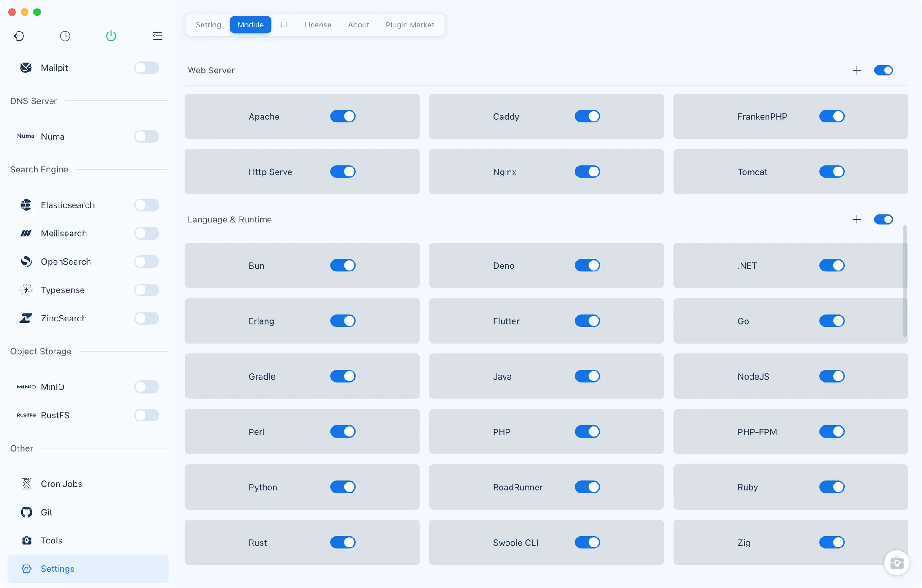Enable the Elasticsearch switch
This screenshot has width=922, height=588.
pyautogui.click(x=146, y=205)
